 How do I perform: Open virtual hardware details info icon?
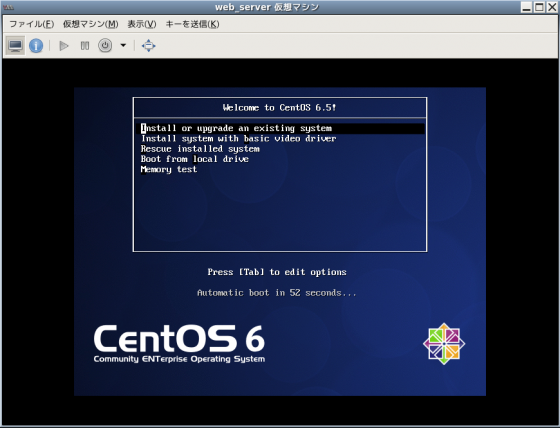click(36, 45)
